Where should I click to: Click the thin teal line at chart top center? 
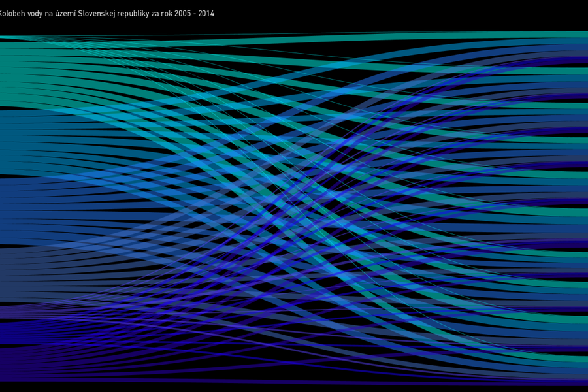coord(294,34)
